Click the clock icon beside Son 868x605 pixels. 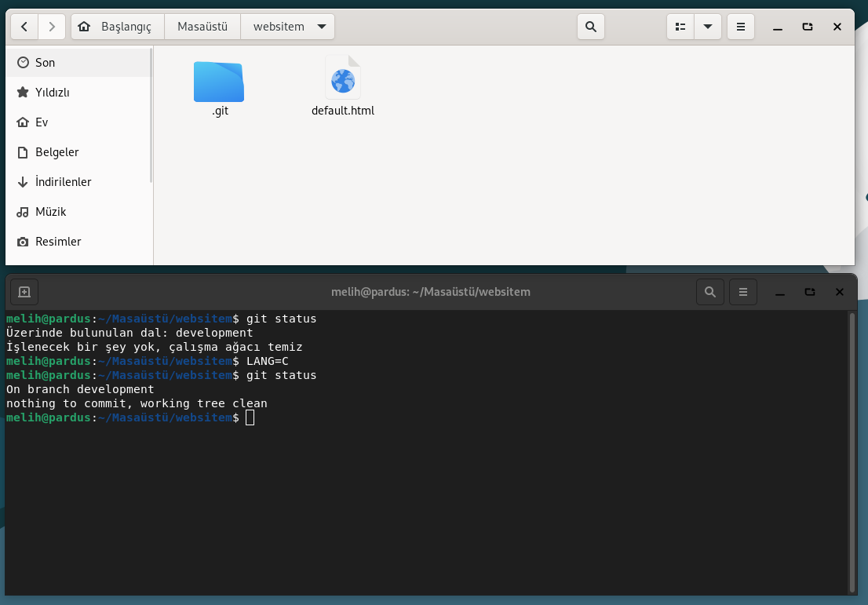coord(23,63)
